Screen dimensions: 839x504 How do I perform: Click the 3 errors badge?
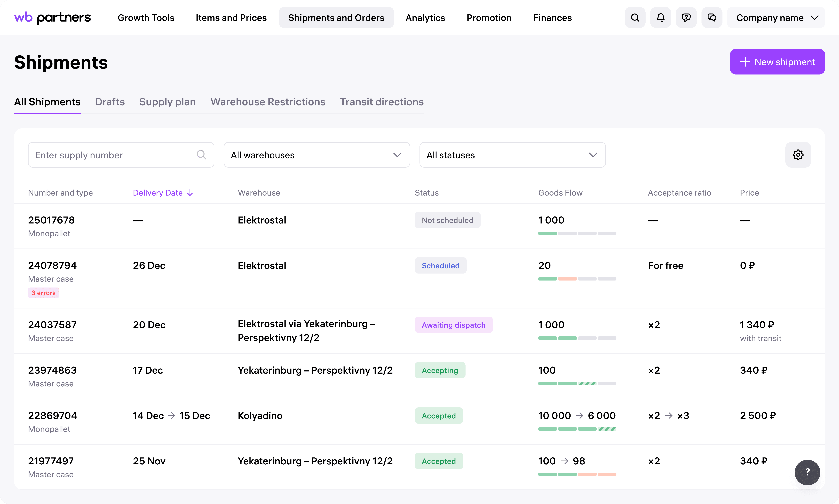tap(44, 293)
